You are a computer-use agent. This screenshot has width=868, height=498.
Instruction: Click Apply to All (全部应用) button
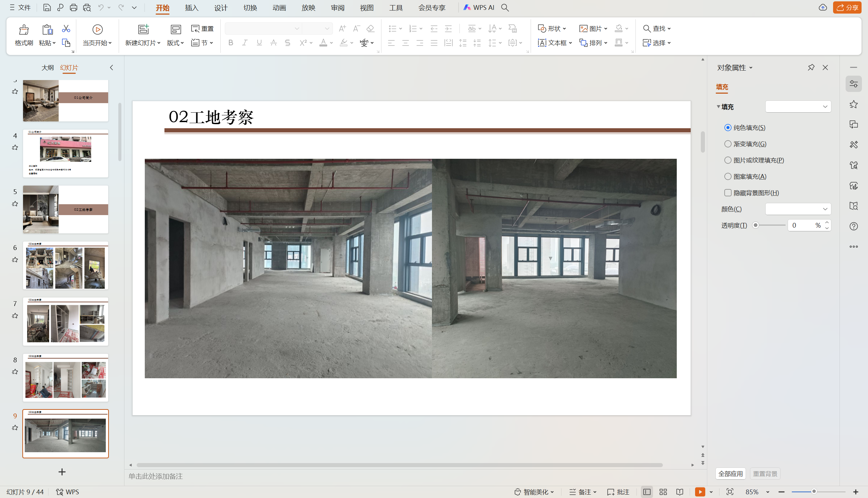coord(730,474)
